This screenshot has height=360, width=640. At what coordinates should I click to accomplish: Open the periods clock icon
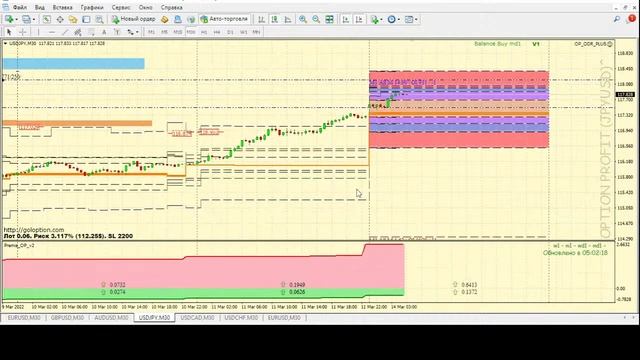tap(391, 19)
